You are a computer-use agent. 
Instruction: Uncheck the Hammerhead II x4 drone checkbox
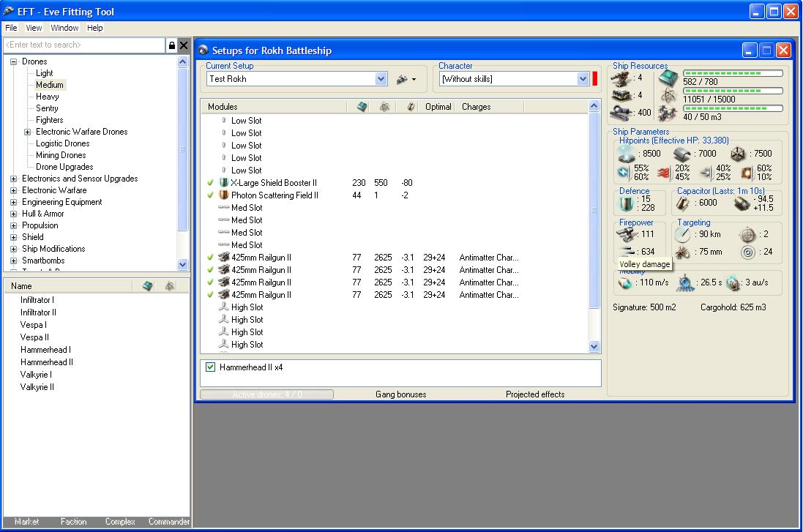point(211,367)
